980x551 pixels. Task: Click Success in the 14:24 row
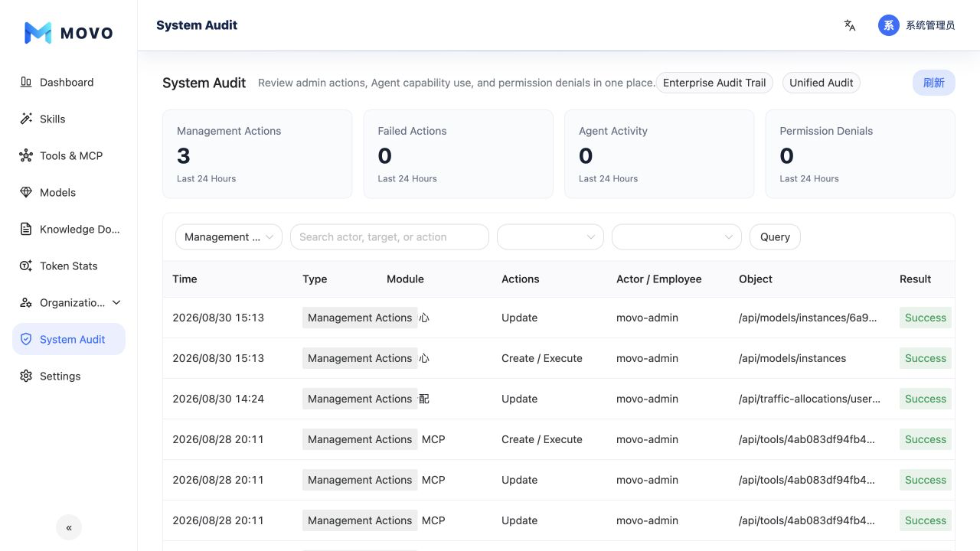(926, 399)
